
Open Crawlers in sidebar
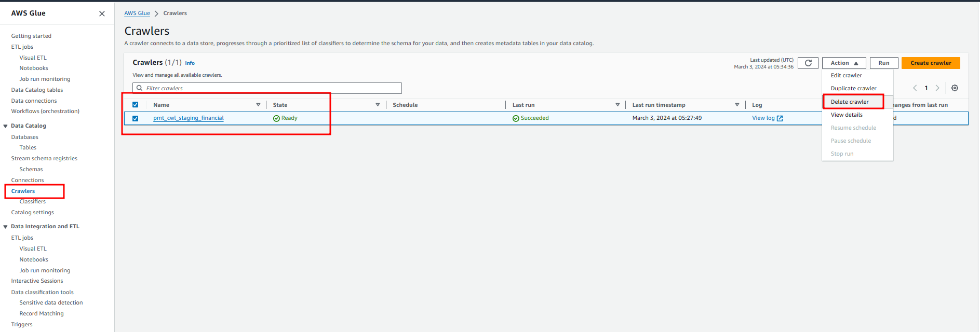[23, 191]
